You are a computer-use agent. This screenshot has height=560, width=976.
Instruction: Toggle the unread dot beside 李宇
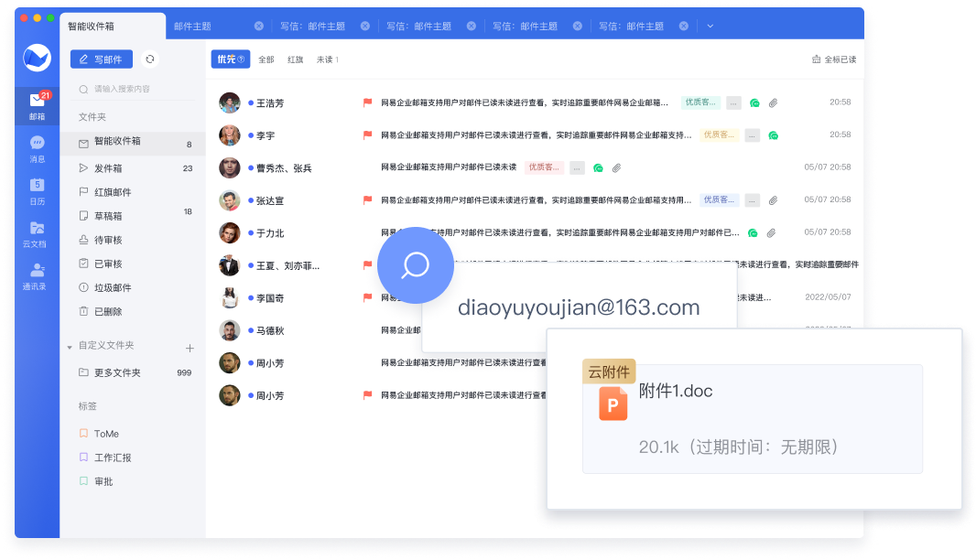coord(251,135)
